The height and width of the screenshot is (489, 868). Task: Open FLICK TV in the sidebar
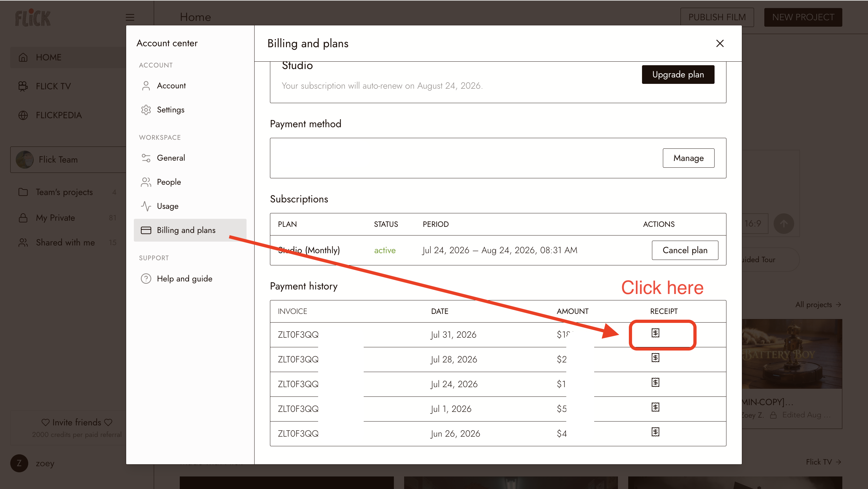tap(68, 86)
